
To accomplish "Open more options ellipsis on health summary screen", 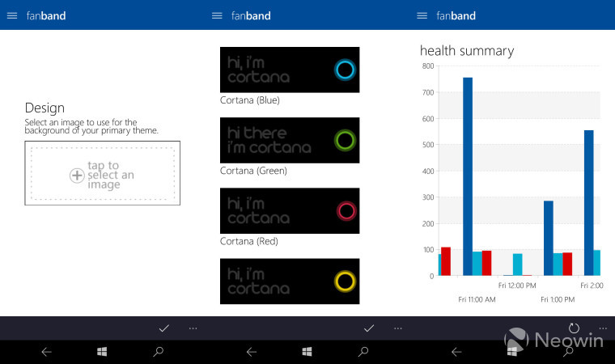I will (603, 328).
